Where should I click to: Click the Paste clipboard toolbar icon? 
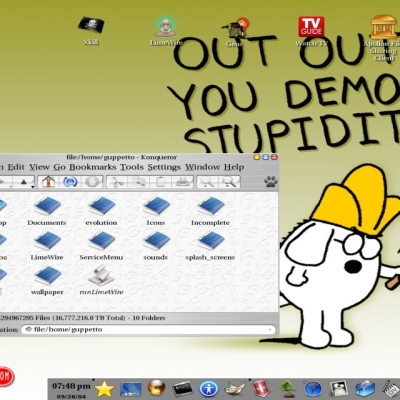[x=160, y=182]
